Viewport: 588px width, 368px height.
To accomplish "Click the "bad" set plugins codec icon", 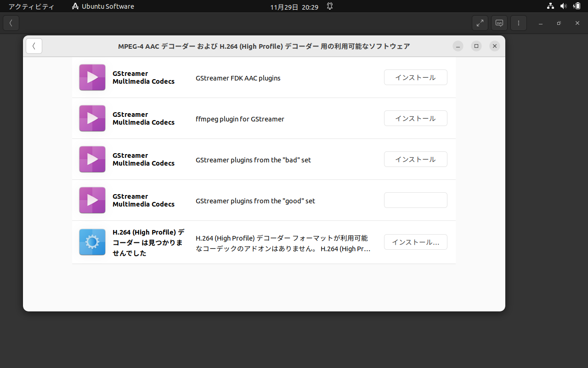I will coord(92,159).
